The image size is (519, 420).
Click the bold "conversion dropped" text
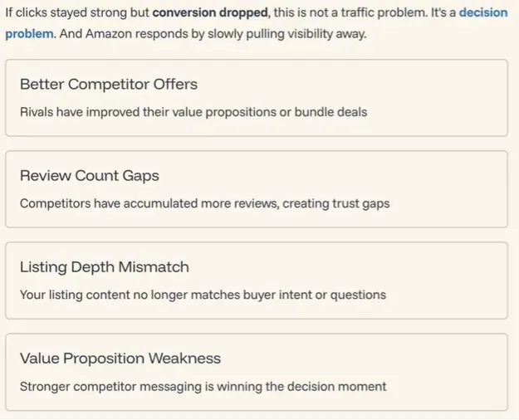211,14
